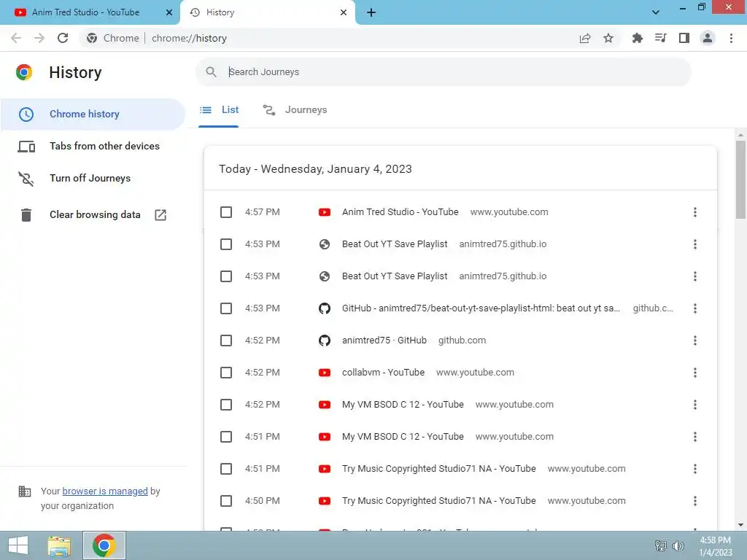
Task: Open the Windows Start button
Action: coord(18,545)
